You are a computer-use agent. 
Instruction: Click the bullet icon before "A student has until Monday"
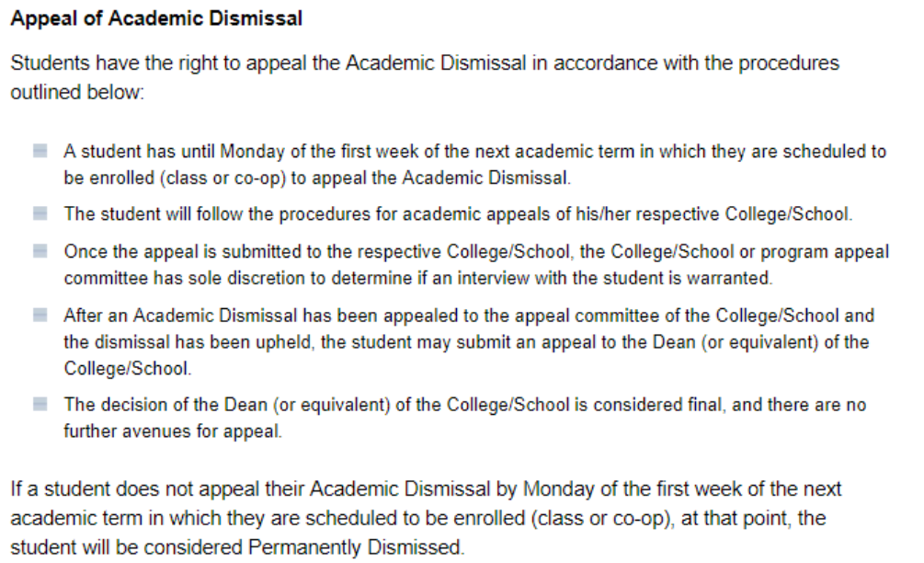click(x=40, y=150)
